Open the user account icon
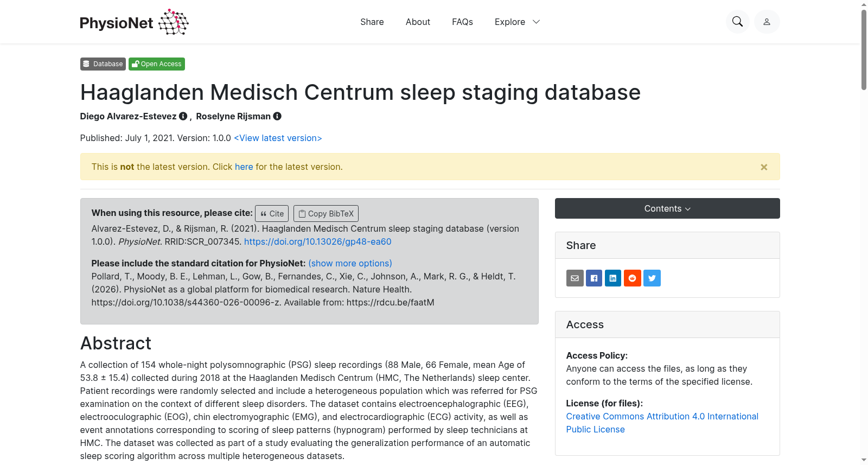The image size is (868, 465). (767, 22)
